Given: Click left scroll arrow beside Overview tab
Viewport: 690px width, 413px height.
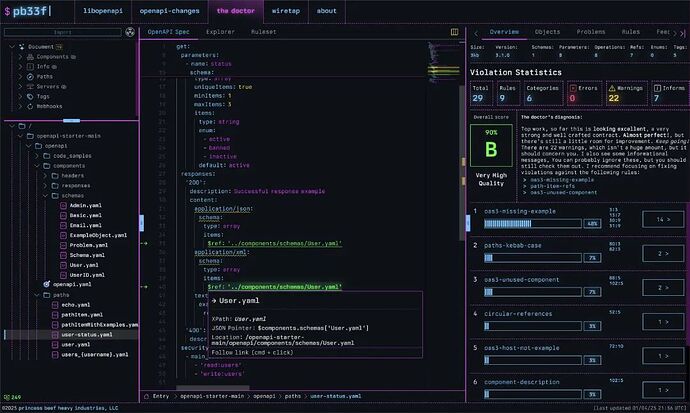Looking at the screenshot, I should 474,32.
